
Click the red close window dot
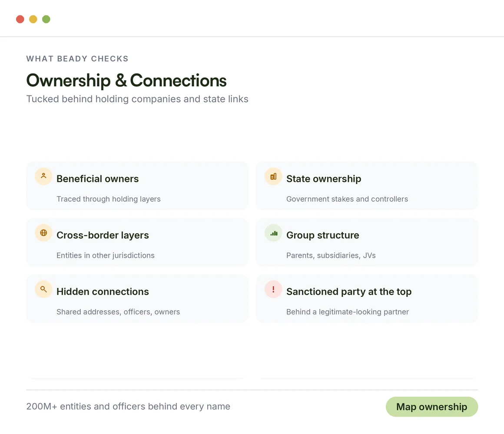(x=20, y=19)
